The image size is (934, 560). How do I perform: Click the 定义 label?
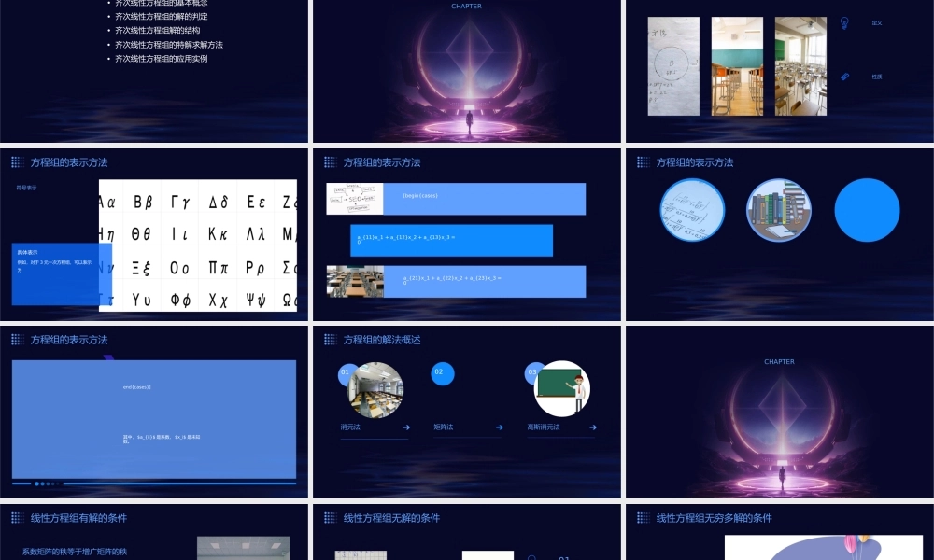[x=877, y=22]
